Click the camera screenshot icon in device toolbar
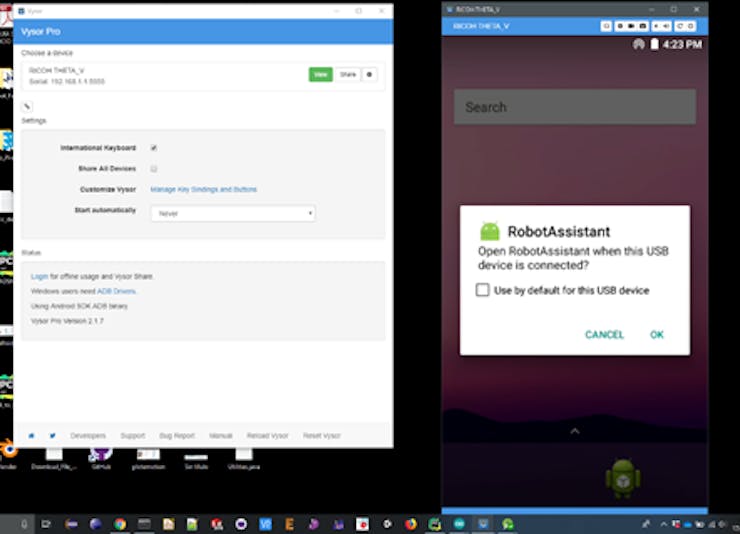The image size is (740, 534). pyautogui.click(x=643, y=26)
